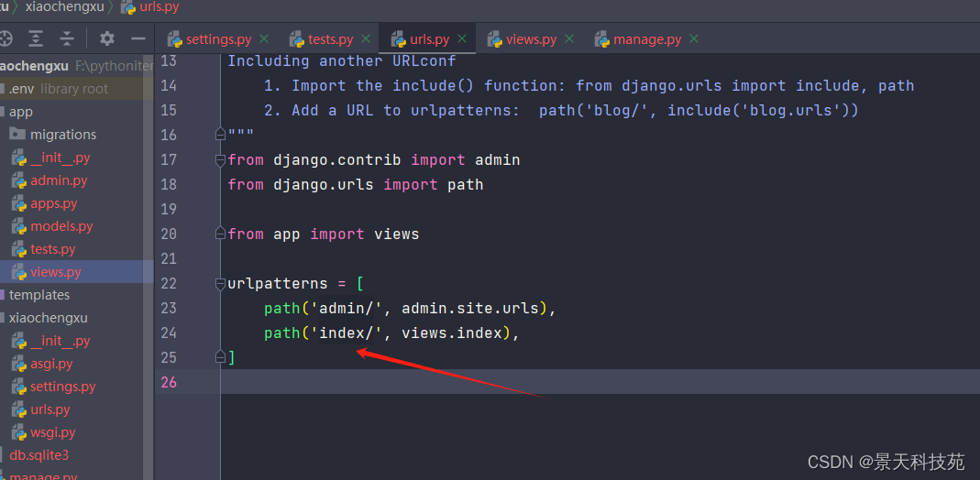Image resolution: width=980 pixels, height=480 pixels.
Task: Click 'from app import views' line
Action: [x=323, y=235]
